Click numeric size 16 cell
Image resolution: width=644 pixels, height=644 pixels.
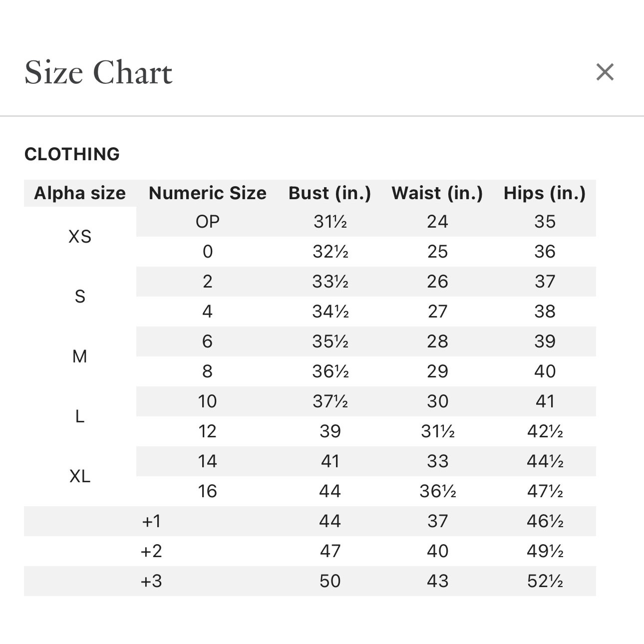208,491
